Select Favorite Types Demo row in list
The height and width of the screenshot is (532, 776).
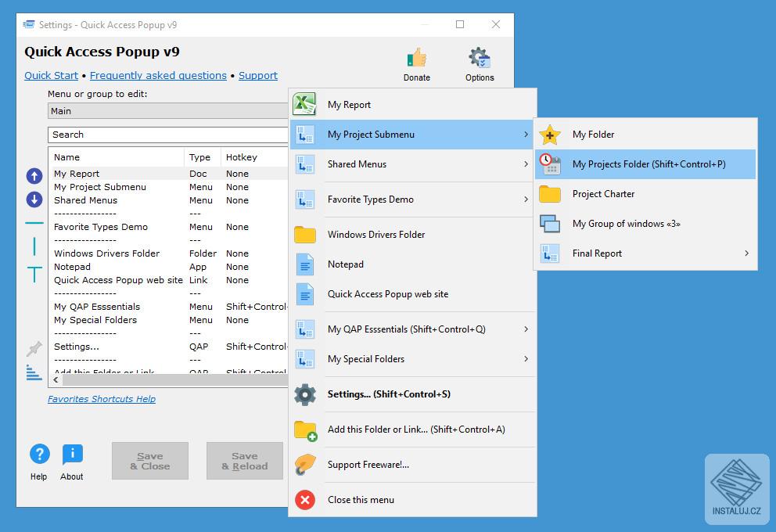pyautogui.click(x=169, y=227)
